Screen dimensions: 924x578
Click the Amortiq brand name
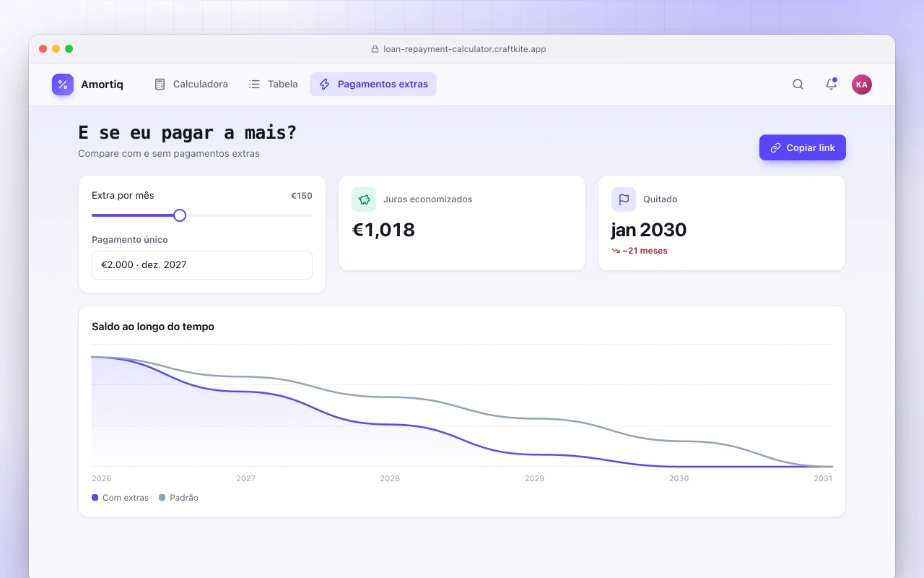click(x=102, y=85)
